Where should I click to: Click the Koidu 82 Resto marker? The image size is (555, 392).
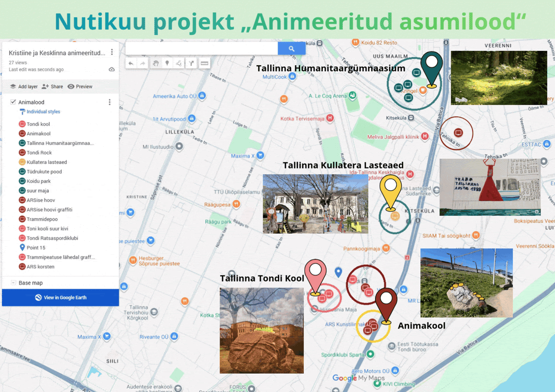click(x=355, y=42)
